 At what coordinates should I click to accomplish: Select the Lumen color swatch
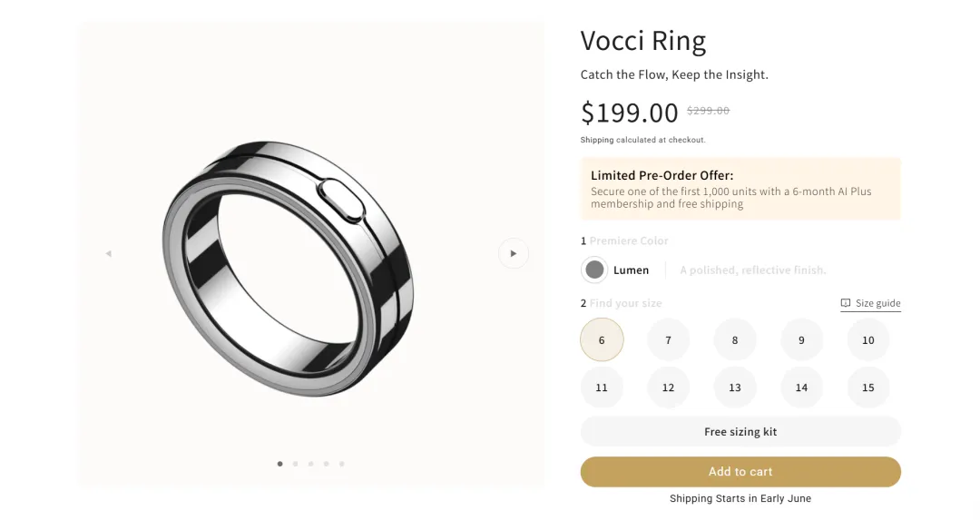tap(594, 270)
